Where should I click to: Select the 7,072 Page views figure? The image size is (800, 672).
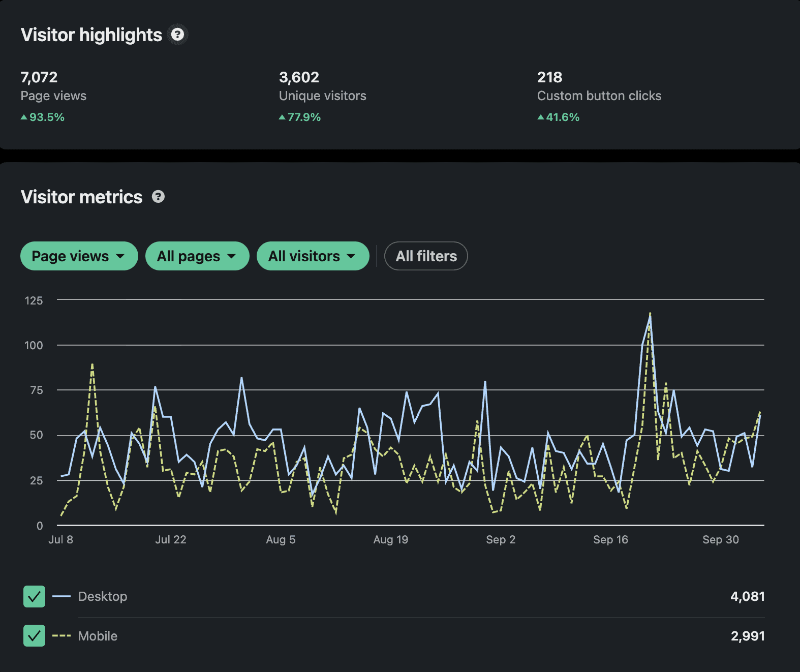pyautogui.click(x=39, y=77)
